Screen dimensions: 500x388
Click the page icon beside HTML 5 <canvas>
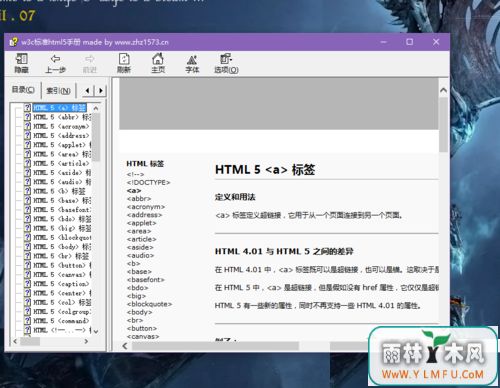28,275
